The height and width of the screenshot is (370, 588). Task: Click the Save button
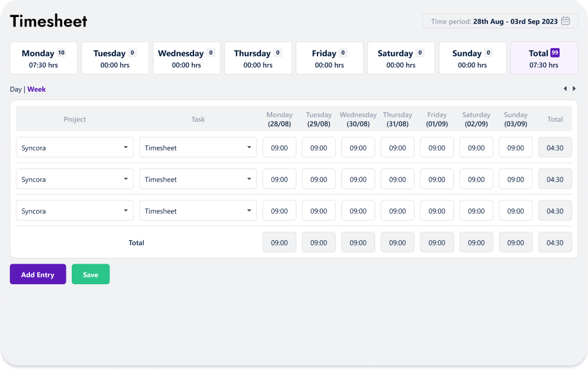(x=91, y=274)
